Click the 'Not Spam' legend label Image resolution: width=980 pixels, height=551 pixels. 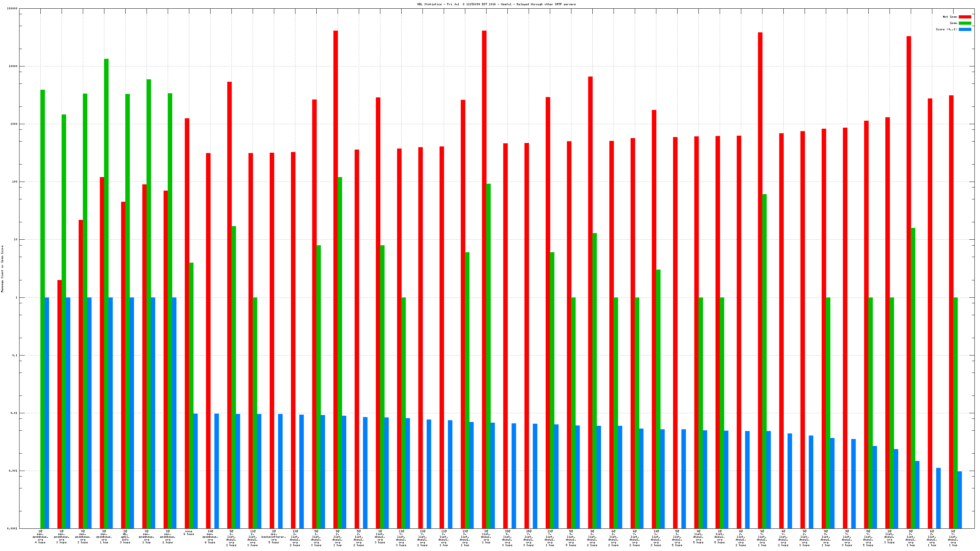[950, 17]
